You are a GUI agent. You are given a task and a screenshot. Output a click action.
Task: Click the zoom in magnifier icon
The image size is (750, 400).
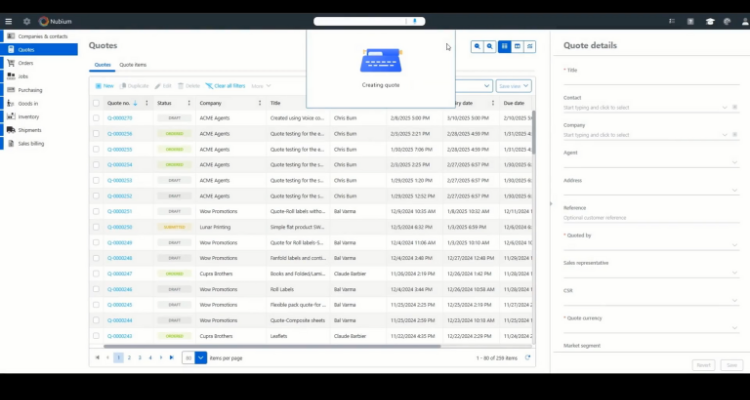pos(478,46)
